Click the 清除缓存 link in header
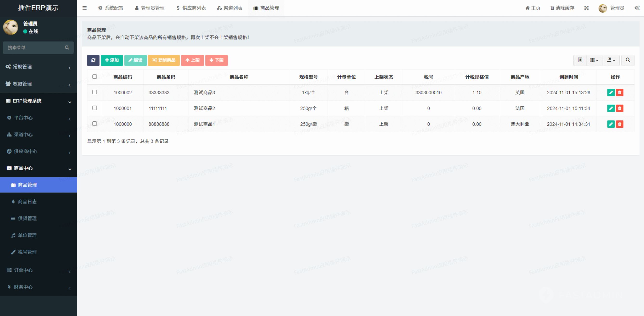Screen dimensions: 644x316 562,8
